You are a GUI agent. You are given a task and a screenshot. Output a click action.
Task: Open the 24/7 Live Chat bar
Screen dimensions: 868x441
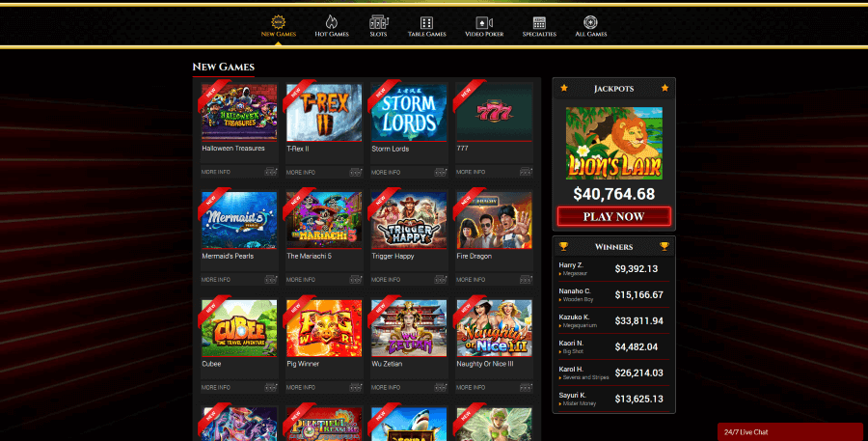coord(792,432)
